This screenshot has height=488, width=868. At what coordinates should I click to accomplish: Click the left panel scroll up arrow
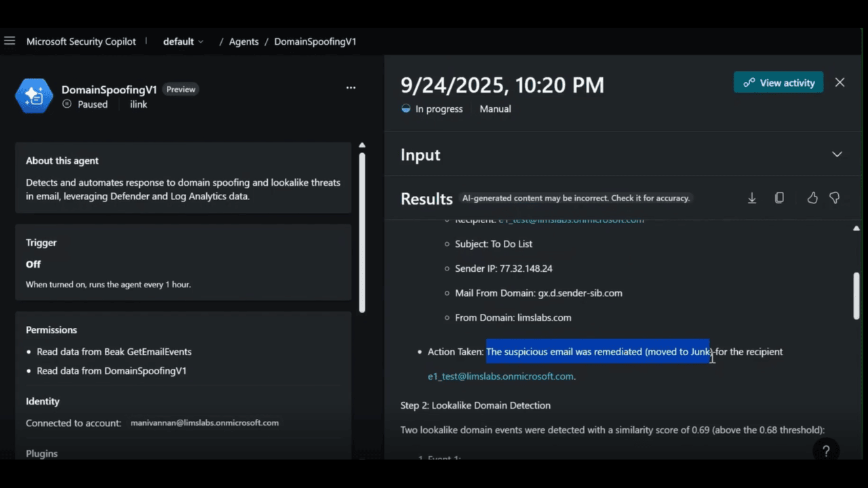(362, 145)
